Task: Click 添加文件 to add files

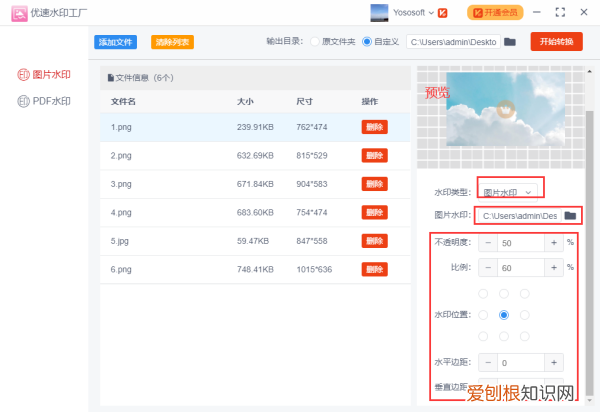Action: (x=115, y=42)
